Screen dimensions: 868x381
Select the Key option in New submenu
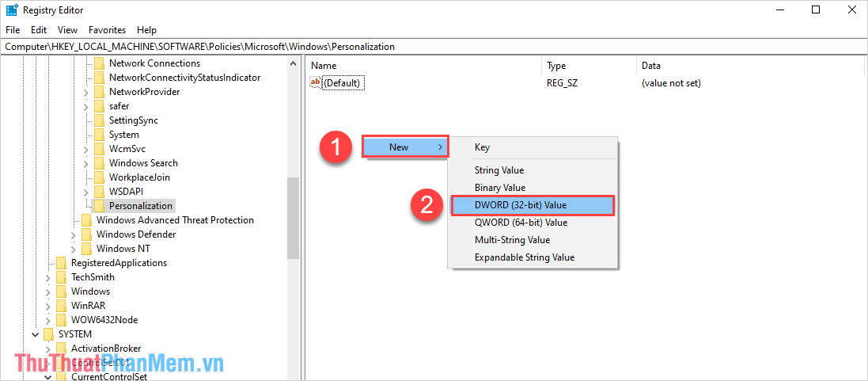482,147
